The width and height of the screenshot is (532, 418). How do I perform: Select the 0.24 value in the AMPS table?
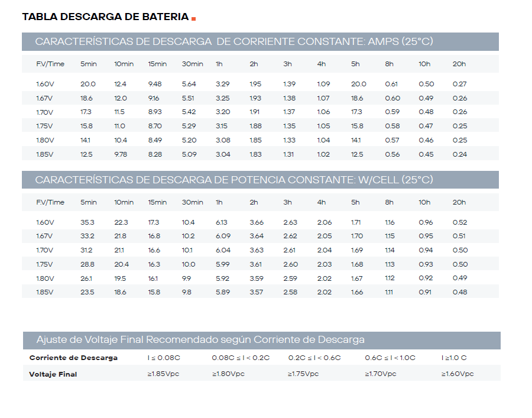click(459, 154)
